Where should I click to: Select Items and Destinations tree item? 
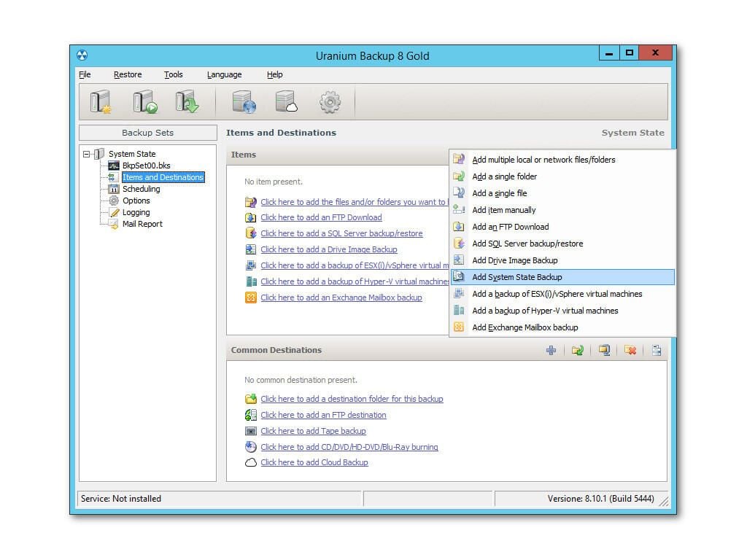click(163, 177)
